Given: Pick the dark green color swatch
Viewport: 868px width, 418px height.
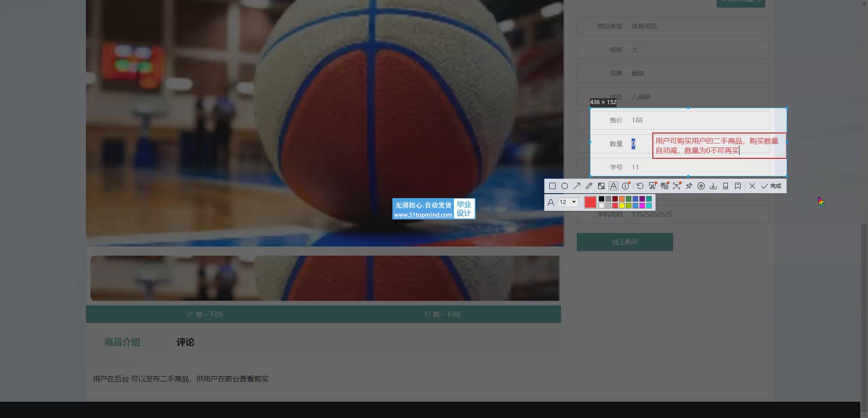Looking at the screenshot, I should [628, 199].
